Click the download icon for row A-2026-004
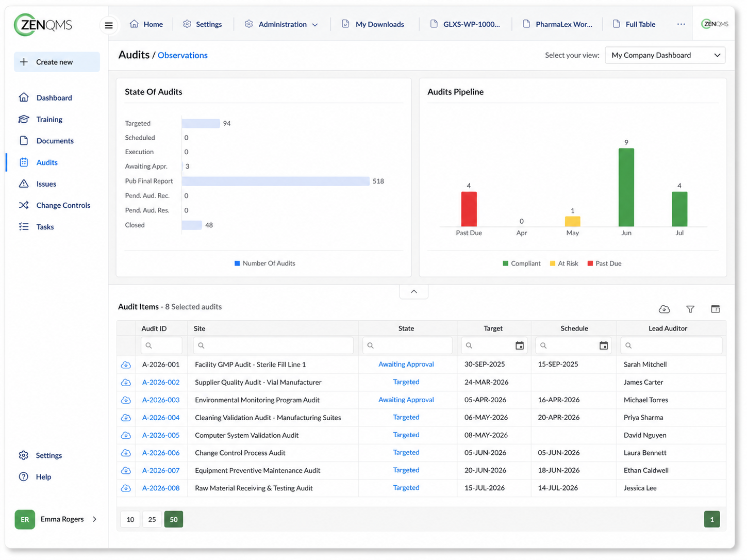747x560 pixels. [126, 418]
